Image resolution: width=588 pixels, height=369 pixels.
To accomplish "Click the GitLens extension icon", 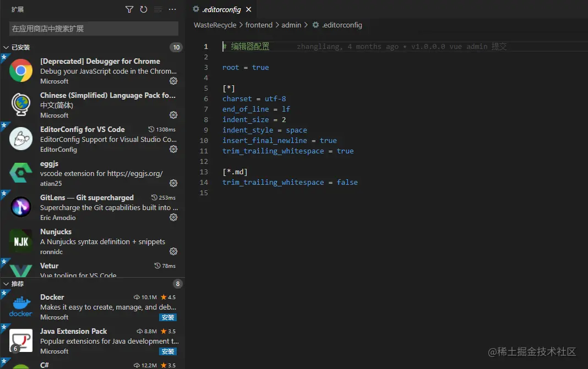I will pyautogui.click(x=20, y=207).
